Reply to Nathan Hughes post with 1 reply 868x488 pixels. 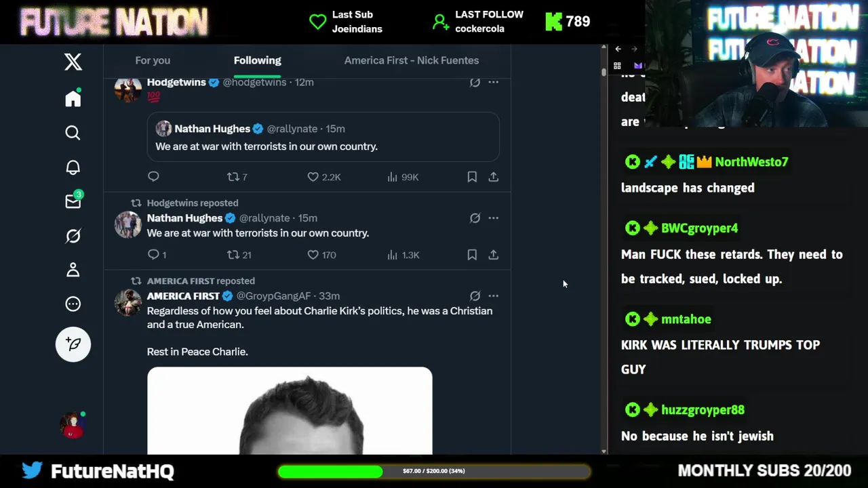click(157, 255)
